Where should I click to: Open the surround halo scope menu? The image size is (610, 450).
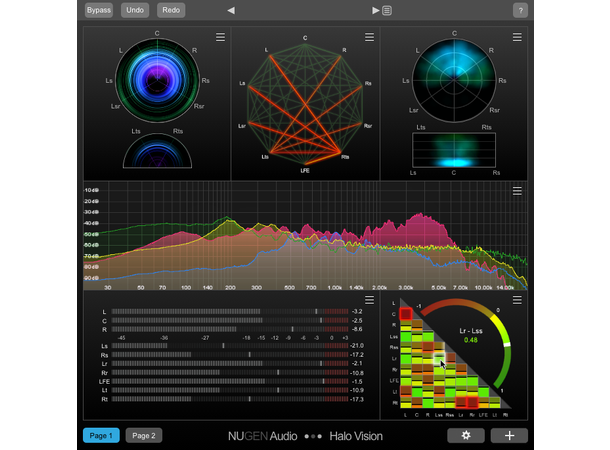(x=220, y=37)
